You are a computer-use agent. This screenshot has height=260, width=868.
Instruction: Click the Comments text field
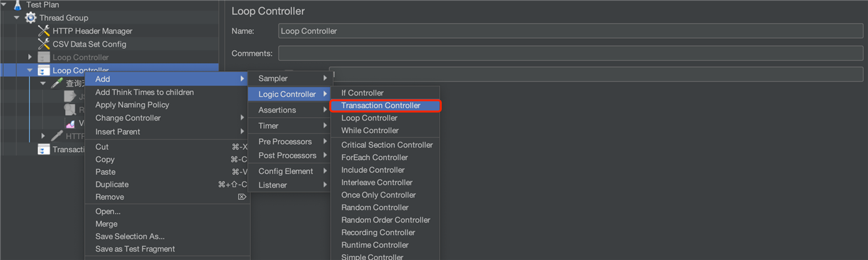[571, 53]
